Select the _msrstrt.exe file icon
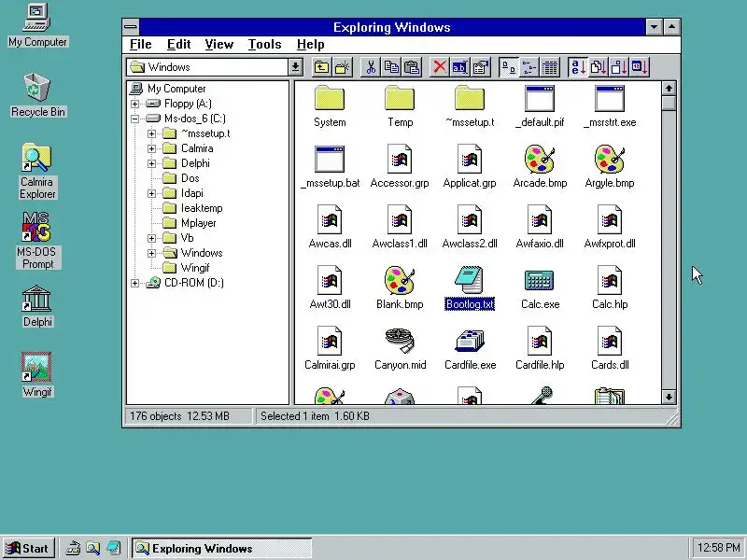Viewport: 747px width, 560px height. point(610,99)
